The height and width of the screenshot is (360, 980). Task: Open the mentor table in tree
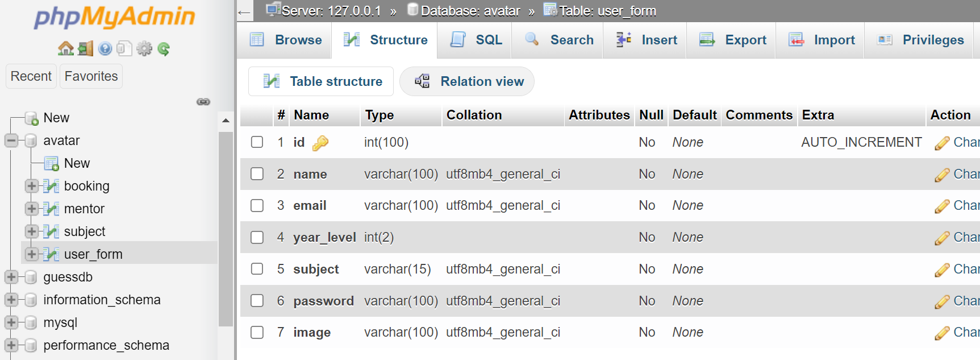click(84, 209)
